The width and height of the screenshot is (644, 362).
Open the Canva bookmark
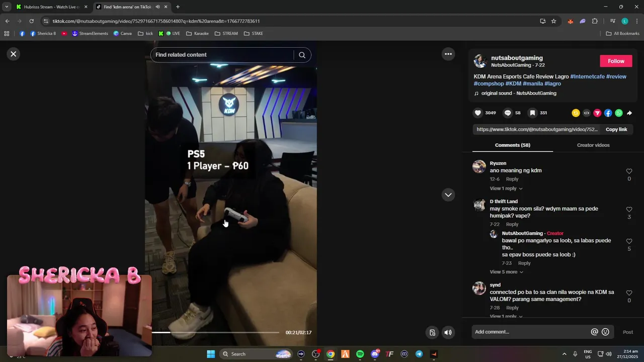pyautogui.click(x=122, y=34)
